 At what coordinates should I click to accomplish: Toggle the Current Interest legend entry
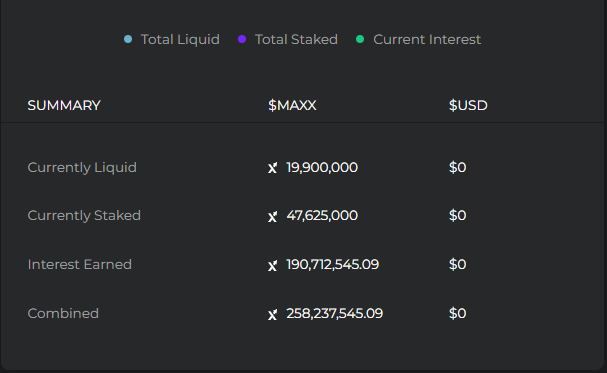tap(418, 39)
